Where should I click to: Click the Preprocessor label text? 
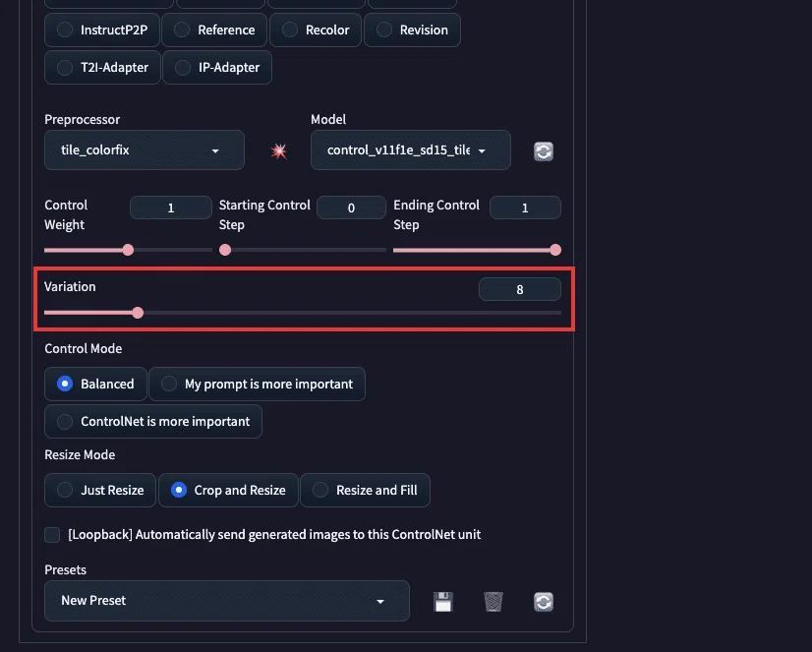pos(83,120)
